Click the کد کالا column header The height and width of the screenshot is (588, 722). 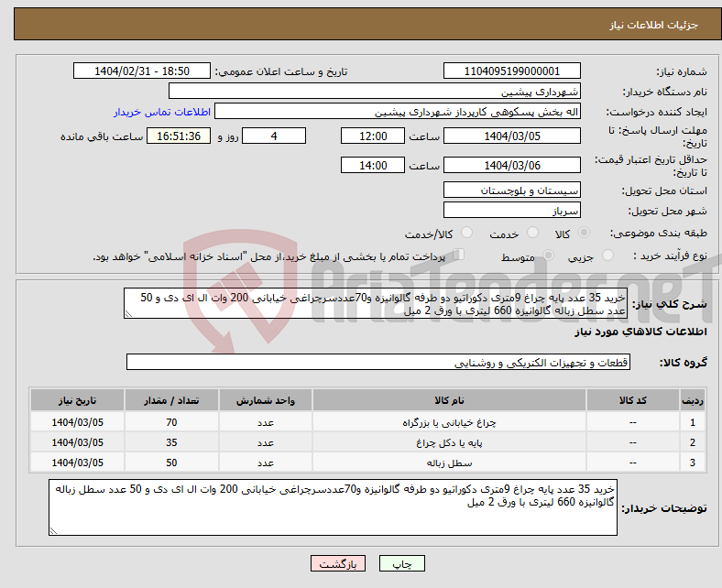633,400
